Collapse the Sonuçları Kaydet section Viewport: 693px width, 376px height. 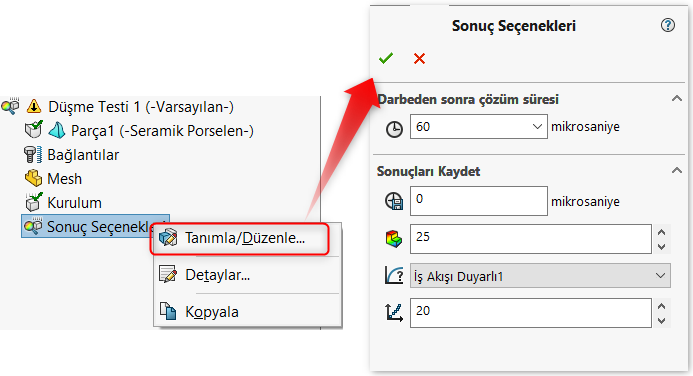point(676,171)
